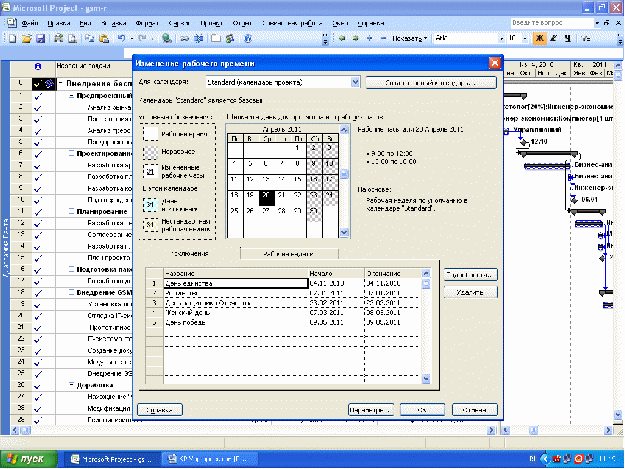This screenshot has height=469, width=625.
Task: Collapse the top-level summary task 'Внедрение...'
Action: [x=61, y=84]
